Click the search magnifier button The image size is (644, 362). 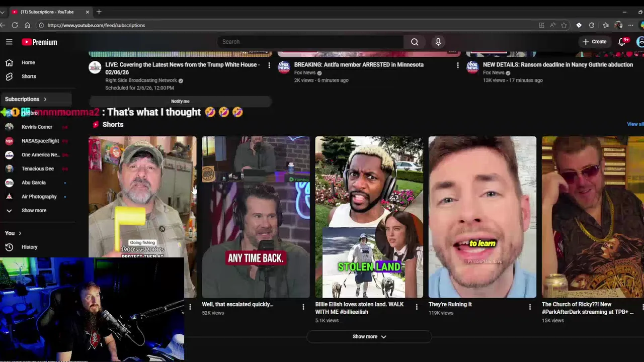(415, 42)
